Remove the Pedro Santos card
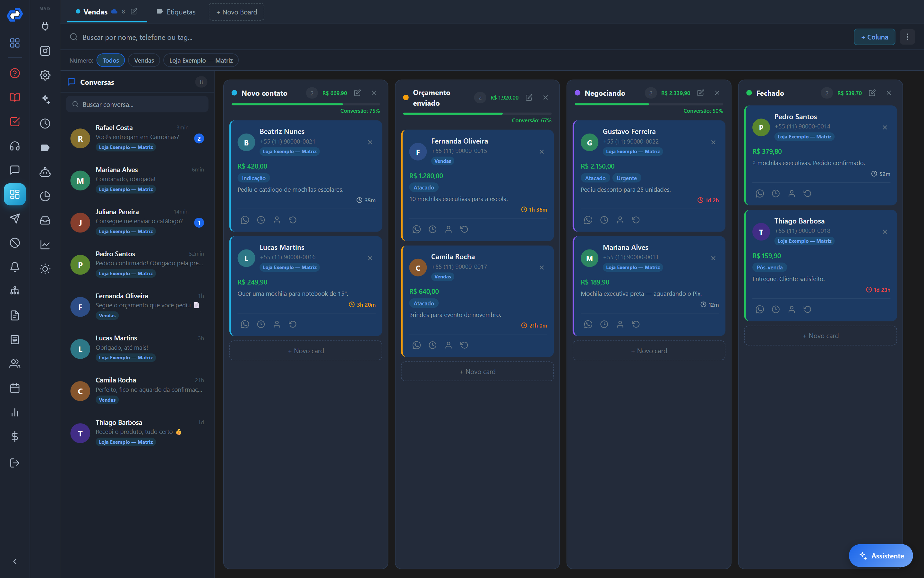The width and height of the screenshot is (924, 578). tap(885, 127)
